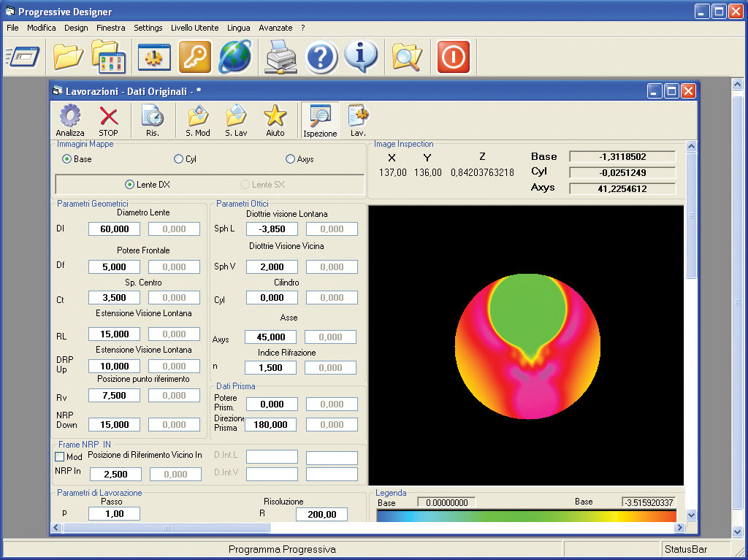The image size is (748, 560).
Task: Click the S. Lav save icon
Action: point(237,117)
